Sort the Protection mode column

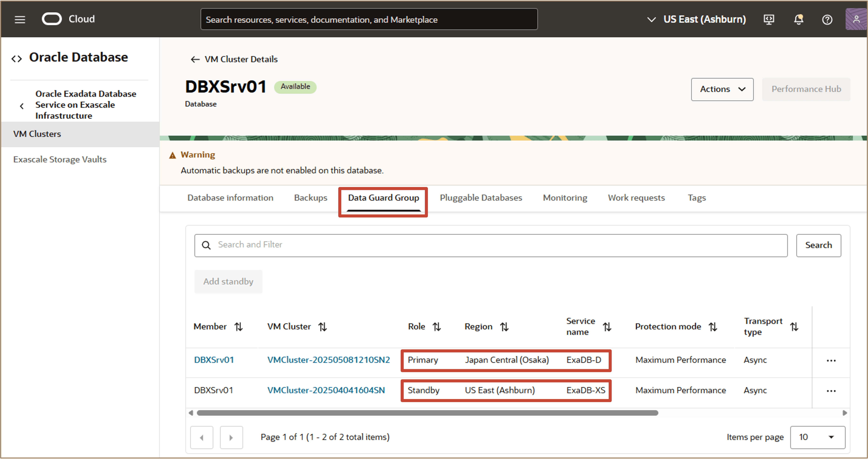point(713,326)
